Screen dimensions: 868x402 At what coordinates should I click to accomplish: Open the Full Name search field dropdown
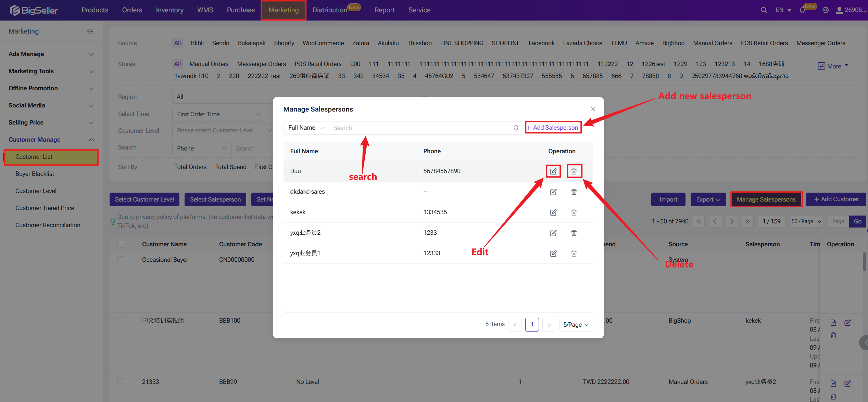coord(306,128)
